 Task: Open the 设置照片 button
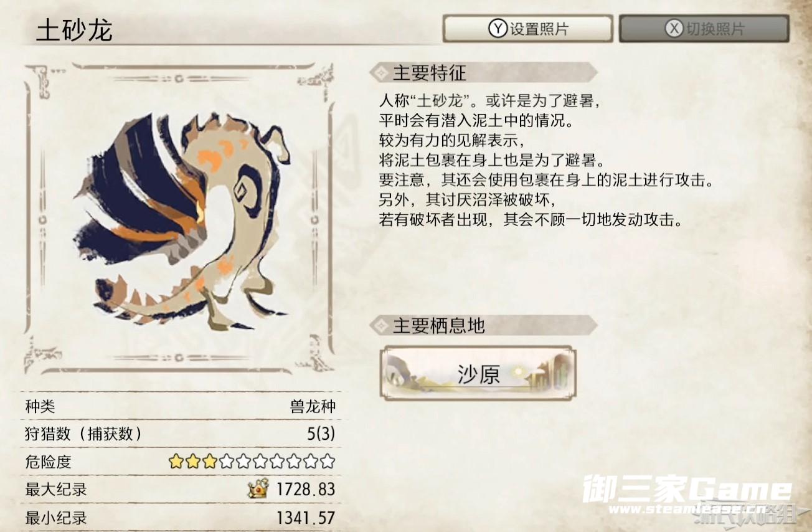coord(527,29)
